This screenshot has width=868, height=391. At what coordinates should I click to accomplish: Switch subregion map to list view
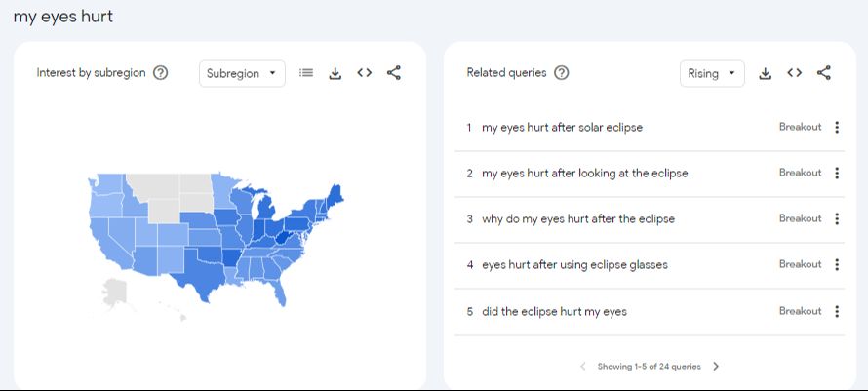coord(306,73)
